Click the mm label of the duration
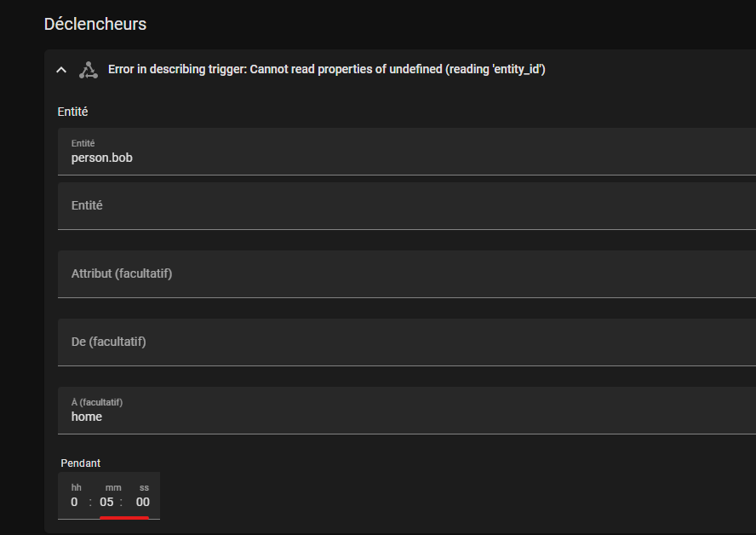 coord(113,488)
